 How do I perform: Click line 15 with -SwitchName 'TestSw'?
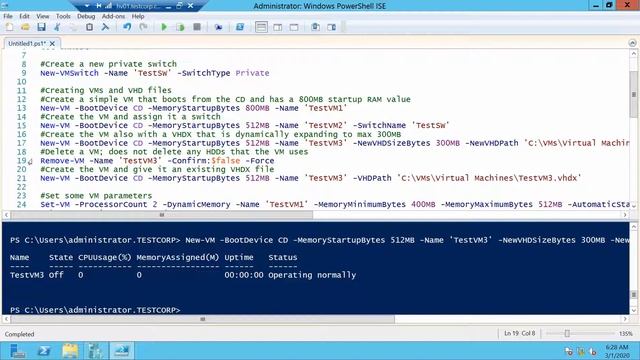click(245, 125)
